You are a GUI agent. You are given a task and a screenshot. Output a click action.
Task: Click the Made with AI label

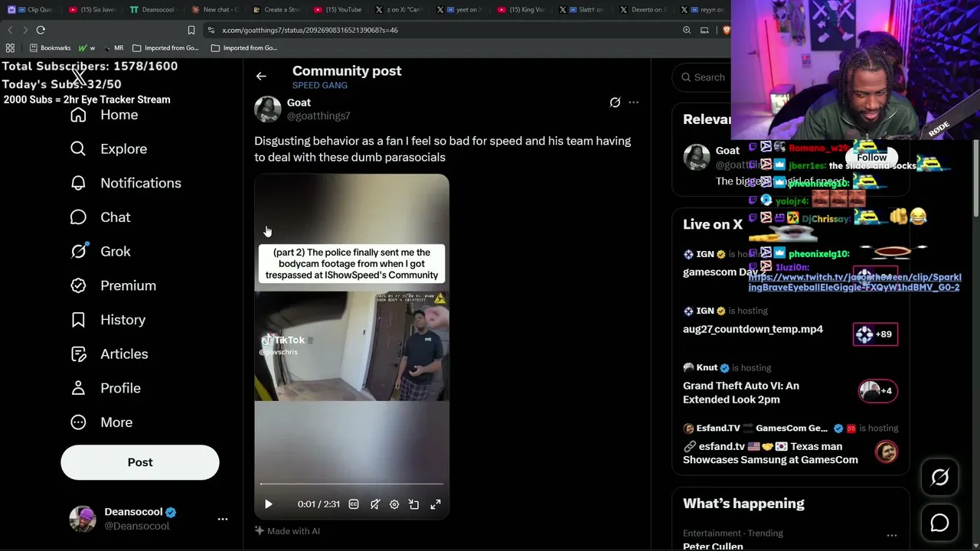point(287,531)
